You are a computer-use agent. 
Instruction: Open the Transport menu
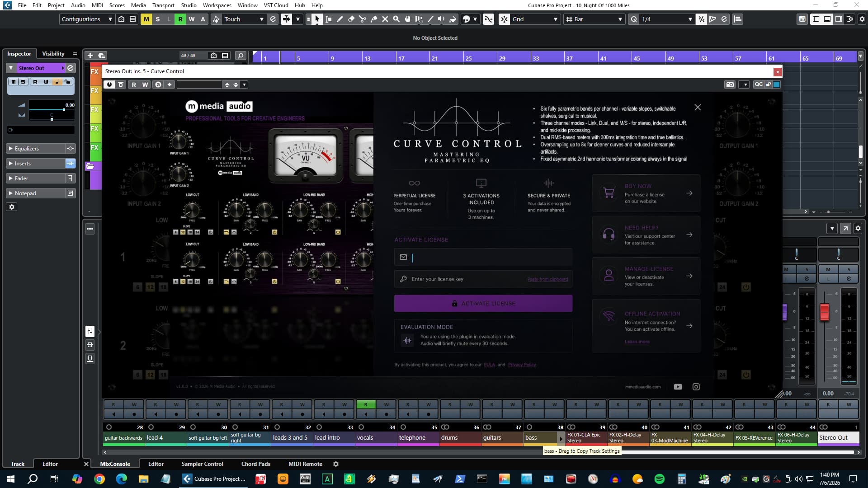pyautogui.click(x=163, y=5)
